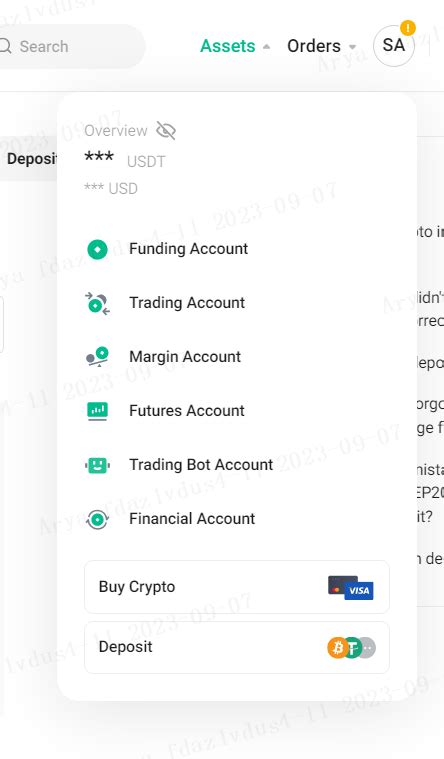Click the Financial Account icon

97,519
